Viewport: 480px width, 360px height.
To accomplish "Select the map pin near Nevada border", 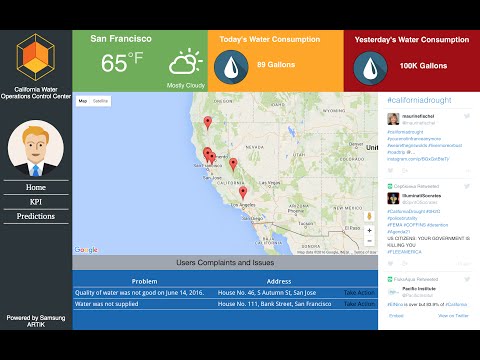I will (x=233, y=164).
